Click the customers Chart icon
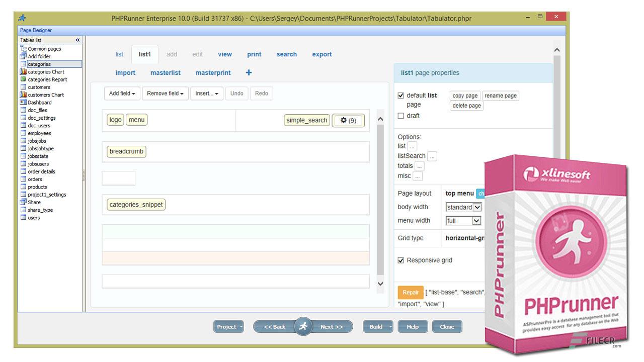This screenshot has width=644, height=362. pos(23,95)
